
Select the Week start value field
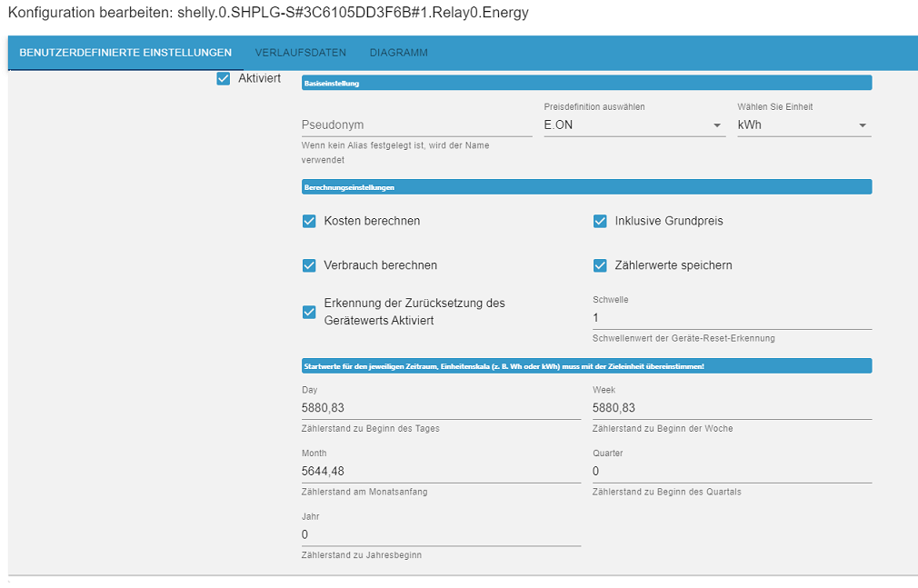732,408
